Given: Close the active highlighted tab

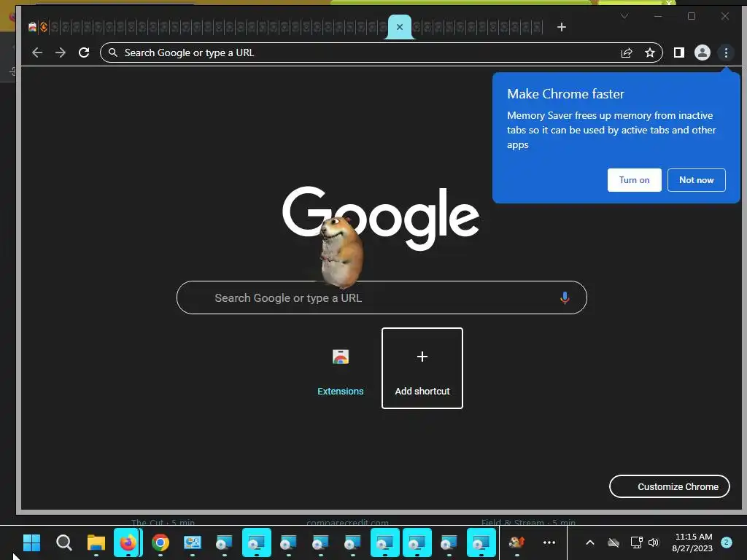Looking at the screenshot, I should pyautogui.click(x=400, y=27).
